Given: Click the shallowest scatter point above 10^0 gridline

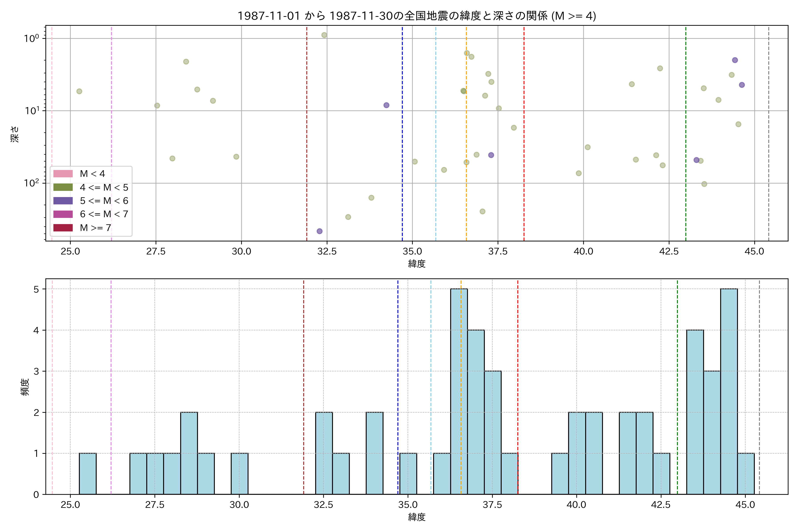Looking at the screenshot, I should point(324,35).
